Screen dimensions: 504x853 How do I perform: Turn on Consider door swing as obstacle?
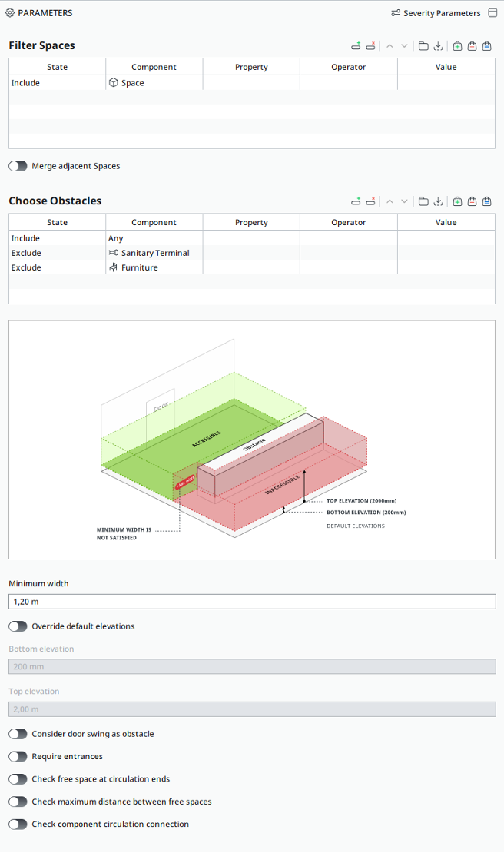pos(18,734)
